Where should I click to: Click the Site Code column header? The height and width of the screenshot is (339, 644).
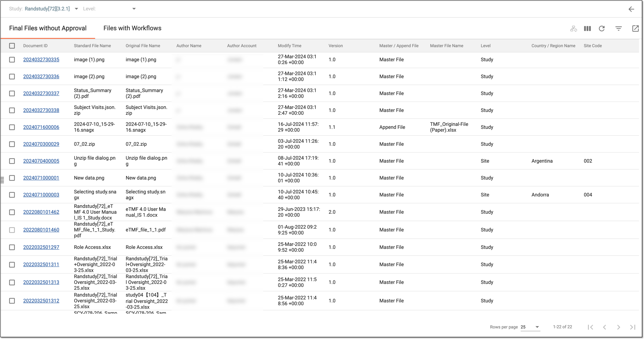pyautogui.click(x=593, y=46)
